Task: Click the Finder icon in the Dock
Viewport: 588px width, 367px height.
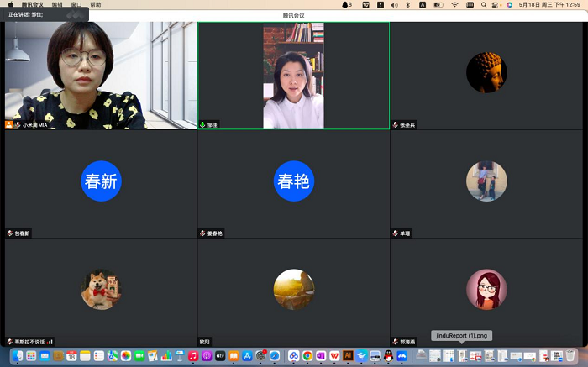Action: click(x=17, y=356)
